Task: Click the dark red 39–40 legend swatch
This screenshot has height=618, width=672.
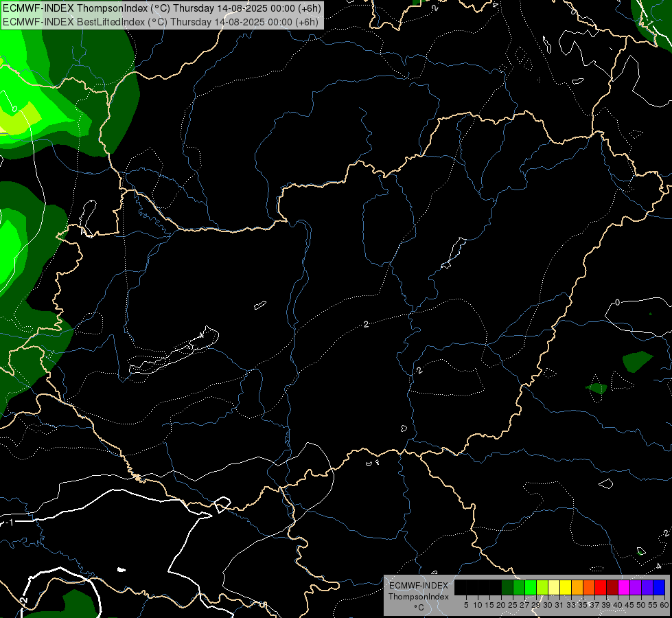Action: (612, 587)
